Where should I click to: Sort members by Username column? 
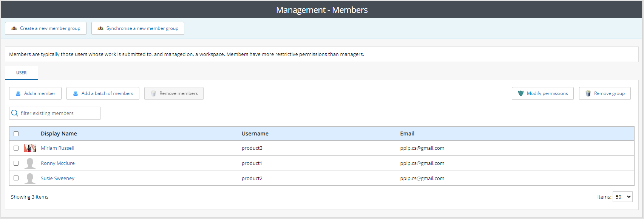[255, 134]
